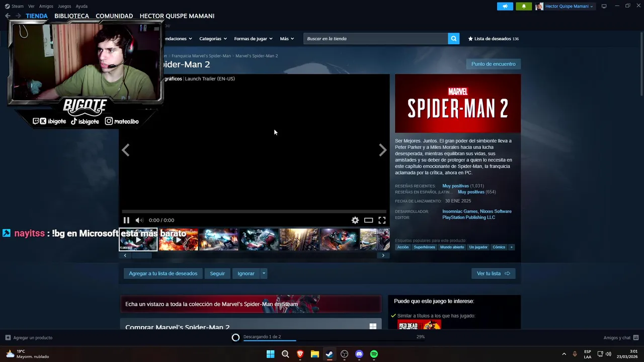This screenshot has height=362, width=644.
Task: Open trailer video settings gear
Action: coord(355,220)
